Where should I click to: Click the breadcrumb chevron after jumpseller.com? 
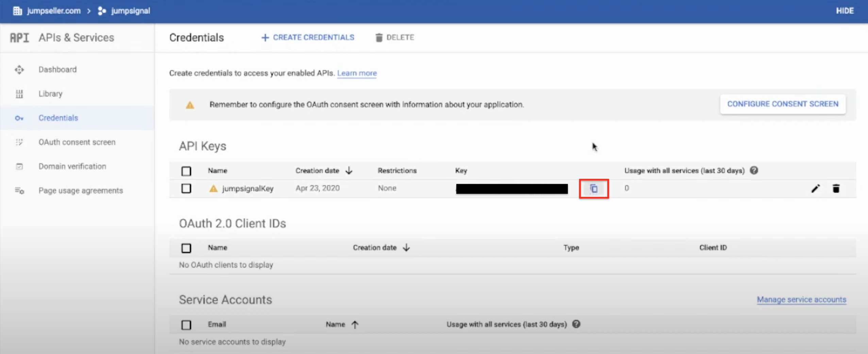click(89, 11)
